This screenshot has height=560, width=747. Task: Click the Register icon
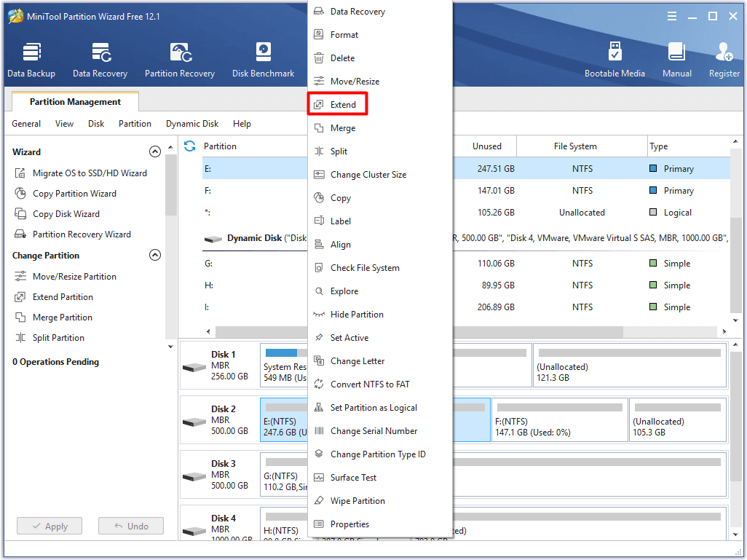point(724,60)
